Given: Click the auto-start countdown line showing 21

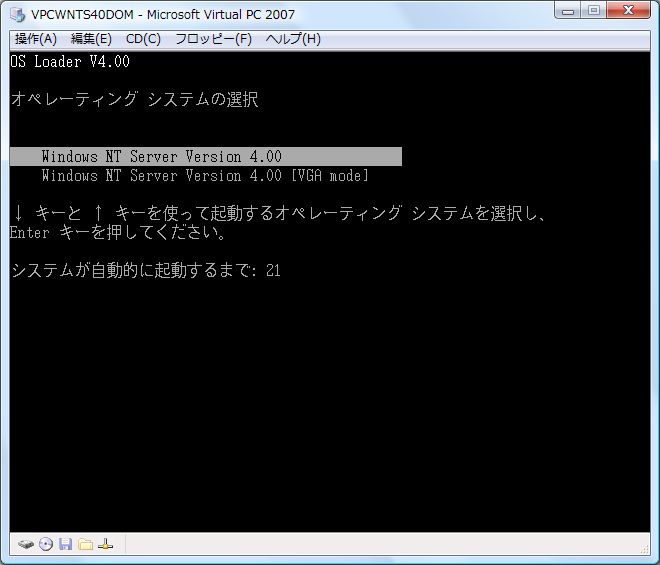Looking at the screenshot, I should (x=146, y=270).
